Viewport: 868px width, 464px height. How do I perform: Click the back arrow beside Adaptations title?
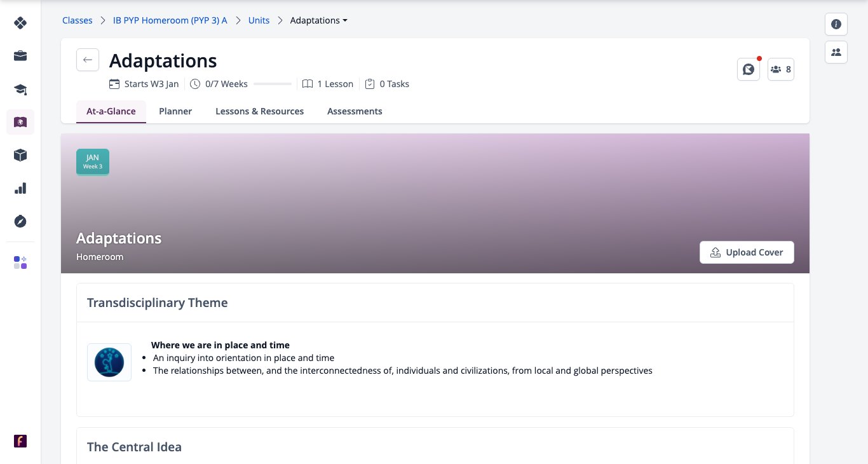click(x=88, y=60)
